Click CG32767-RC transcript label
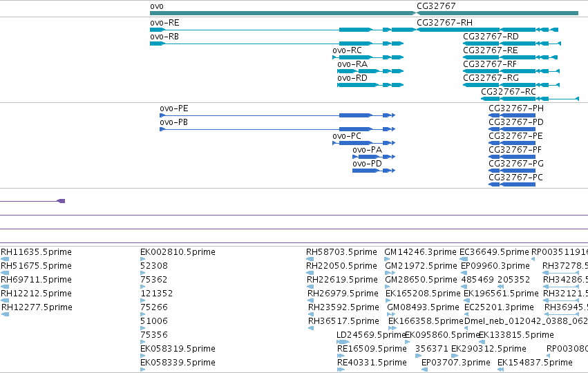This screenshot has width=588, height=373. click(509, 93)
